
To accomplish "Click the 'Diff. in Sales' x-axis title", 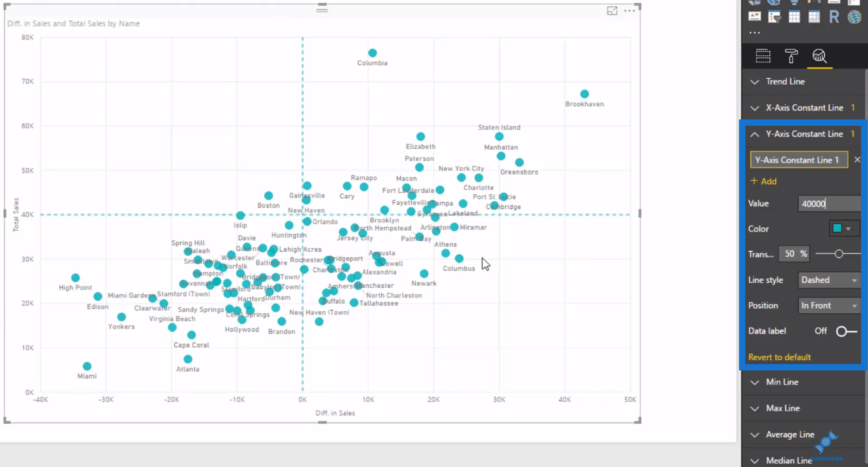I will [x=336, y=413].
